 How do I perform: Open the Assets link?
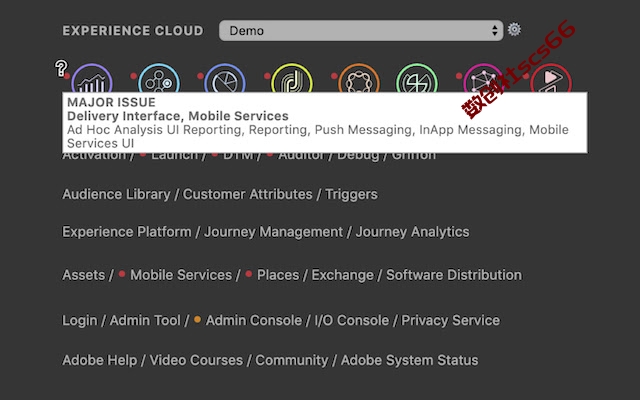coord(83,275)
